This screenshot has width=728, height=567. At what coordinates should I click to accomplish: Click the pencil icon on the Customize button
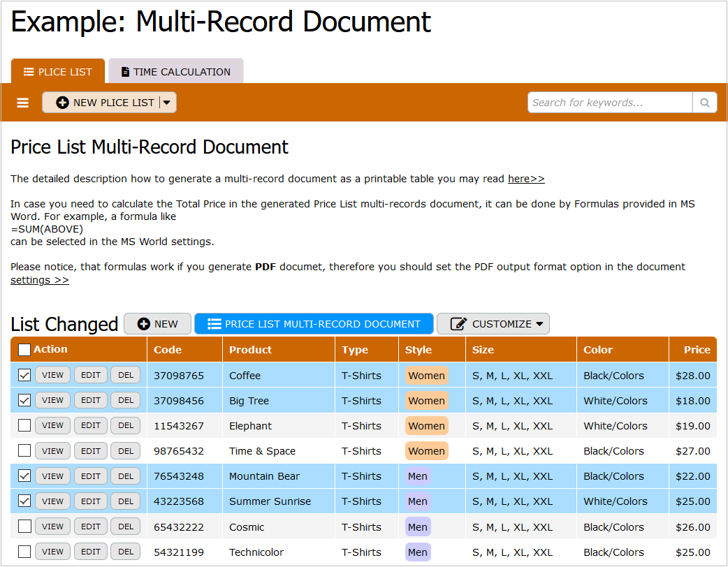pyautogui.click(x=458, y=324)
